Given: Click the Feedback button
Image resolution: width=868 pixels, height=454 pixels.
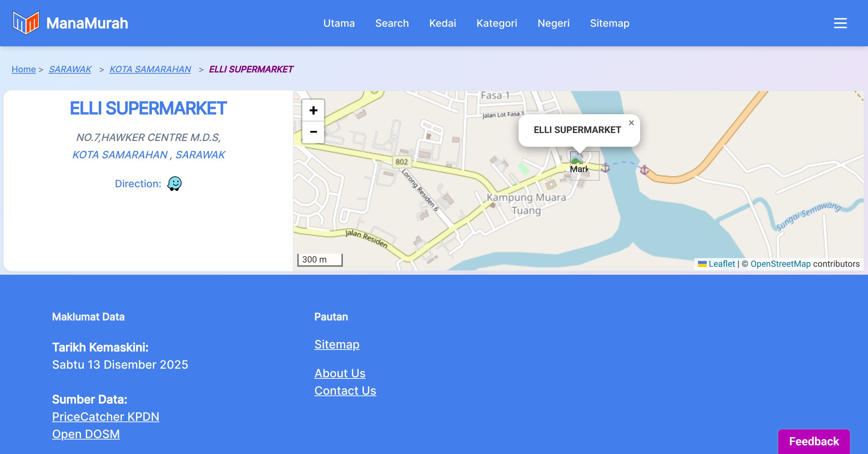Looking at the screenshot, I should 814,441.
